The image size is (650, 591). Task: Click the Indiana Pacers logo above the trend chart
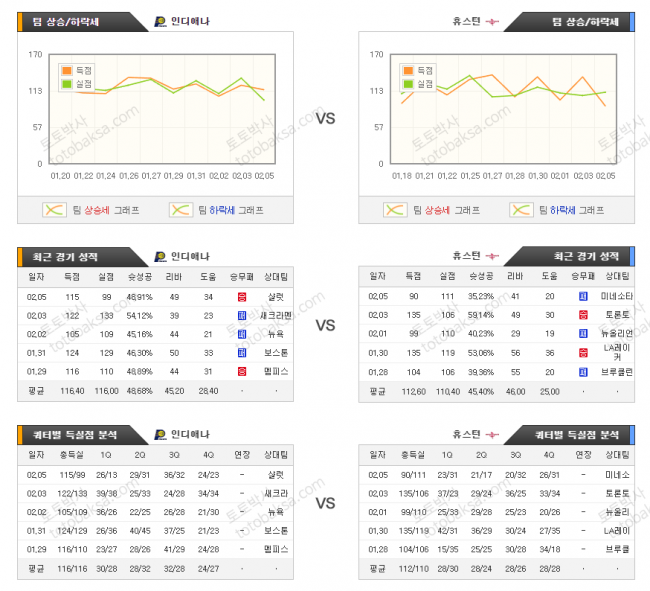click(160, 21)
